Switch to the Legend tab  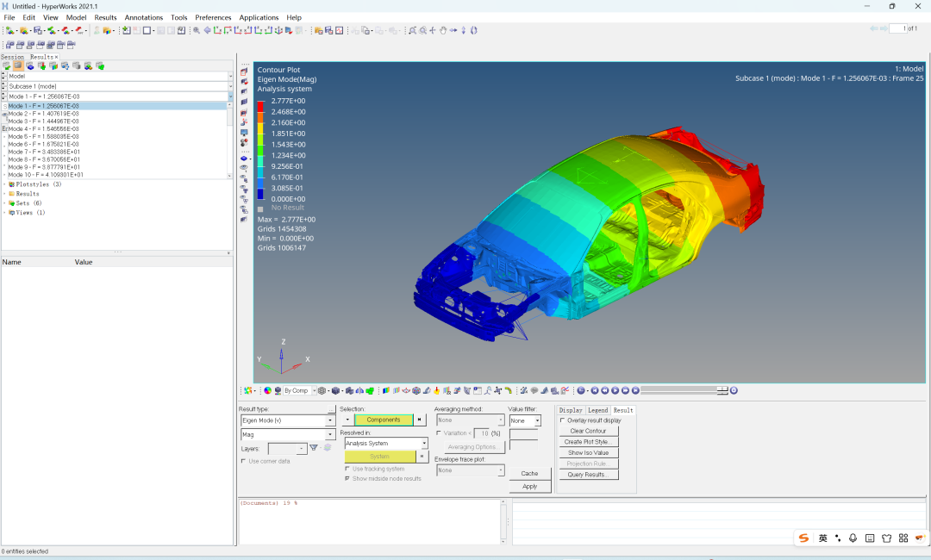(x=597, y=410)
